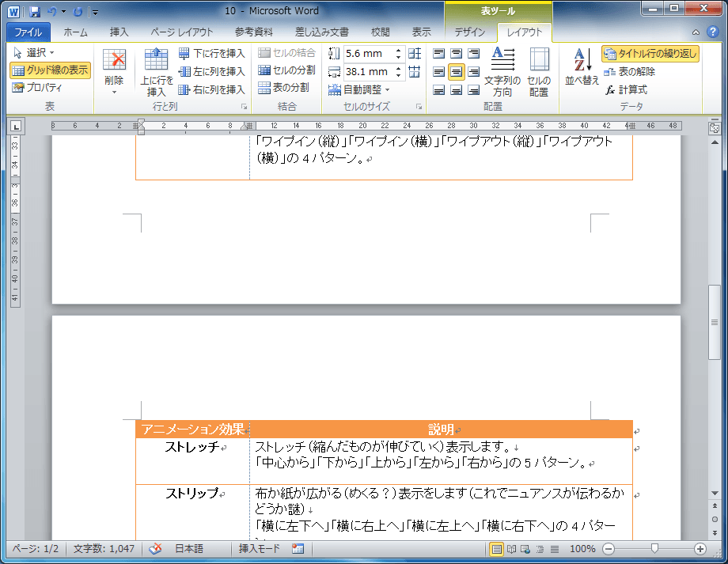The height and width of the screenshot is (564, 728).
Task: Open the 削除 dropdown menu
Action: pos(114,72)
